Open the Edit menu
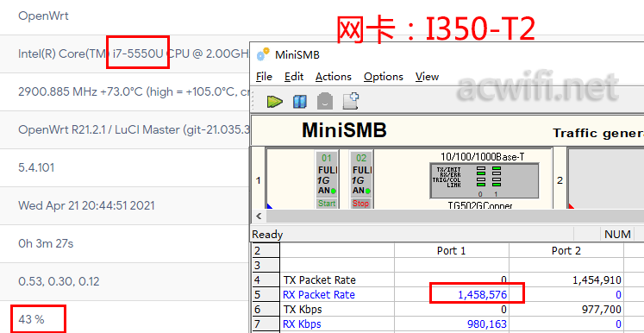The height and width of the screenshot is (333, 644). coord(294,77)
